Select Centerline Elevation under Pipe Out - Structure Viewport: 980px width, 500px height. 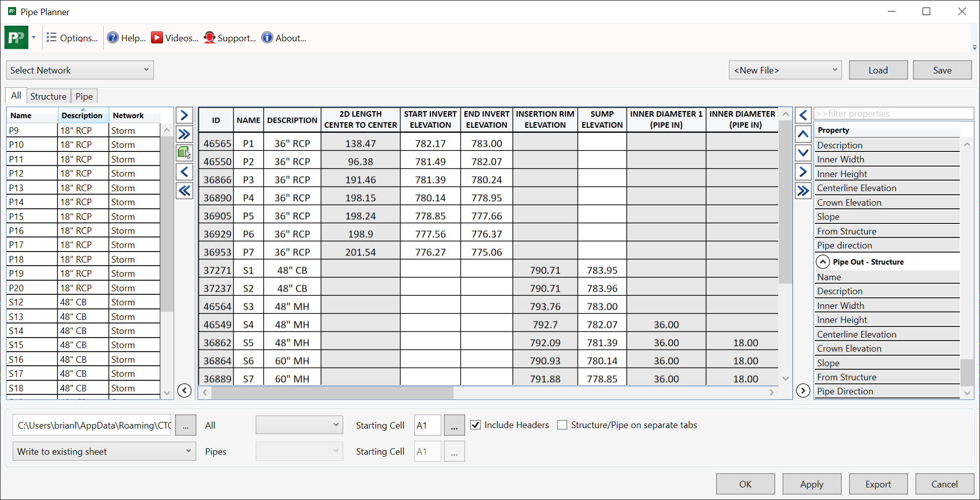point(887,335)
